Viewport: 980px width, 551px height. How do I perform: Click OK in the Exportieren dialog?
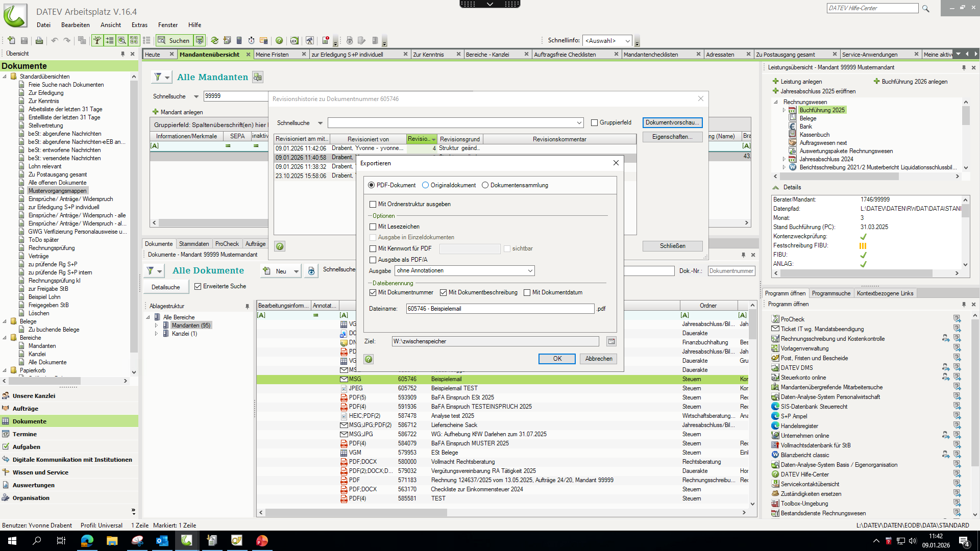pos(556,359)
